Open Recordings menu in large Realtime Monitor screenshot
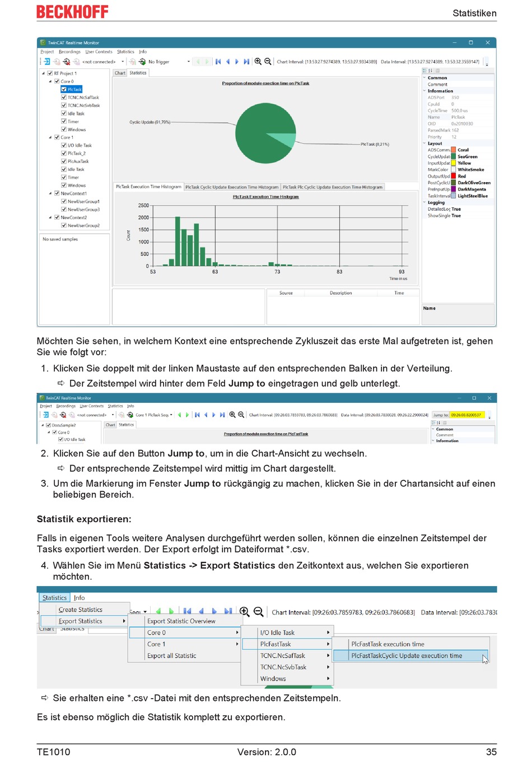The width and height of the screenshot is (532, 767). coord(69,52)
